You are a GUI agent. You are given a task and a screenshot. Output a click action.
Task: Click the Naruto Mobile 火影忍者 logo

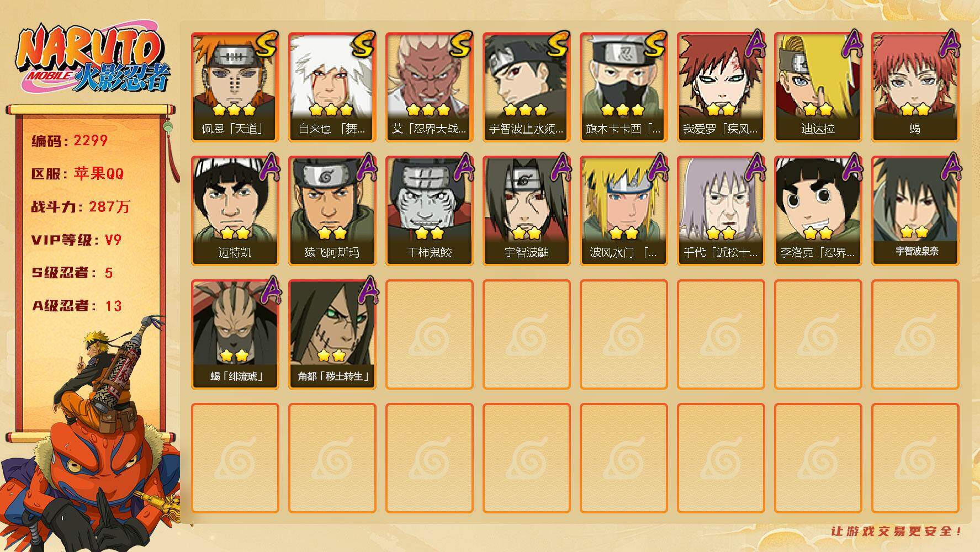coord(93,59)
